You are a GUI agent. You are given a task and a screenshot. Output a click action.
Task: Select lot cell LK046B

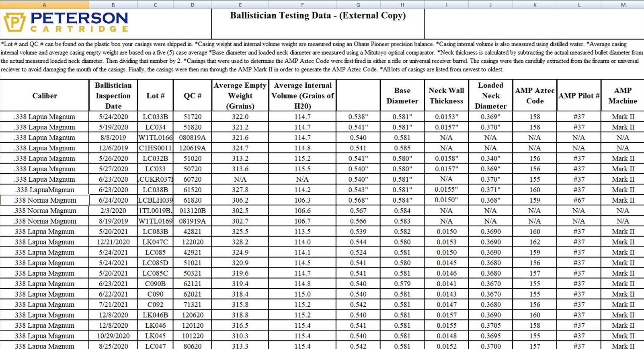155,315
